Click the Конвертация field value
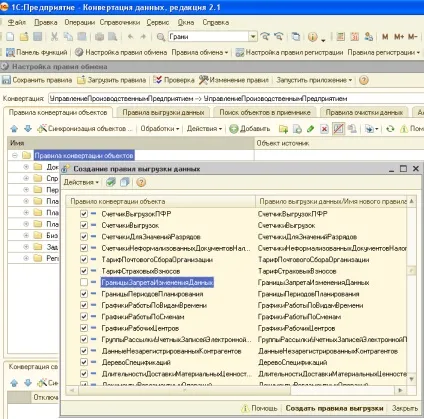 click(x=236, y=99)
